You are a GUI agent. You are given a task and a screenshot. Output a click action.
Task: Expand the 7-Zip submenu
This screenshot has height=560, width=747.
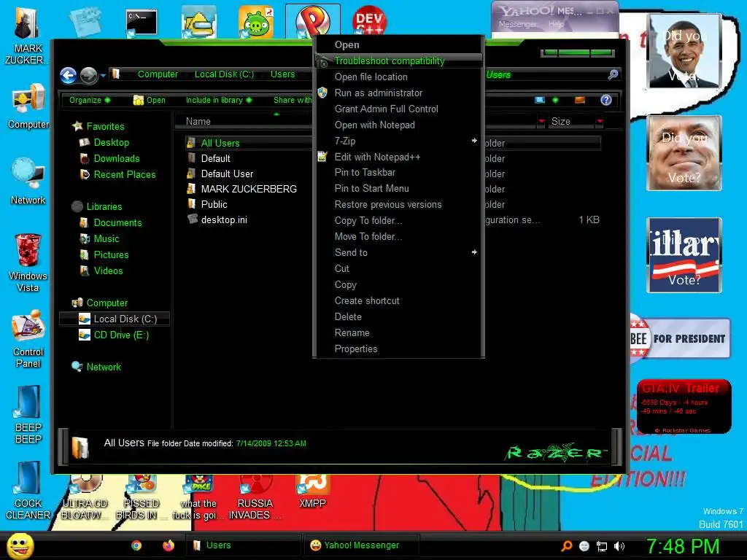pyautogui.click(x=398, y=141)
